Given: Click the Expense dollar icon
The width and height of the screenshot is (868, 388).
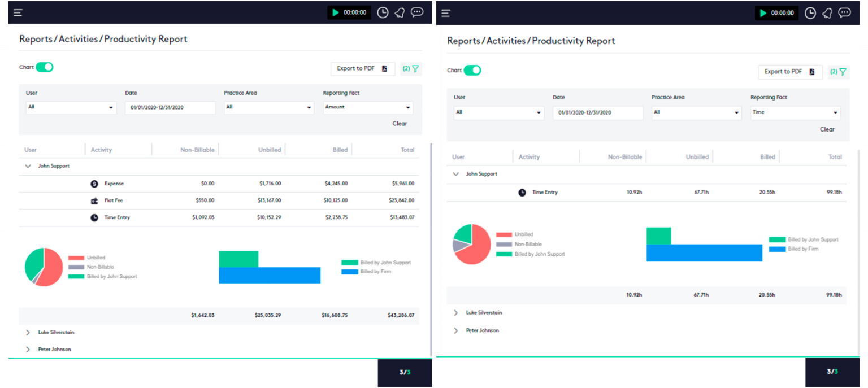Looking at the screenshot, I should click(94, 184).
